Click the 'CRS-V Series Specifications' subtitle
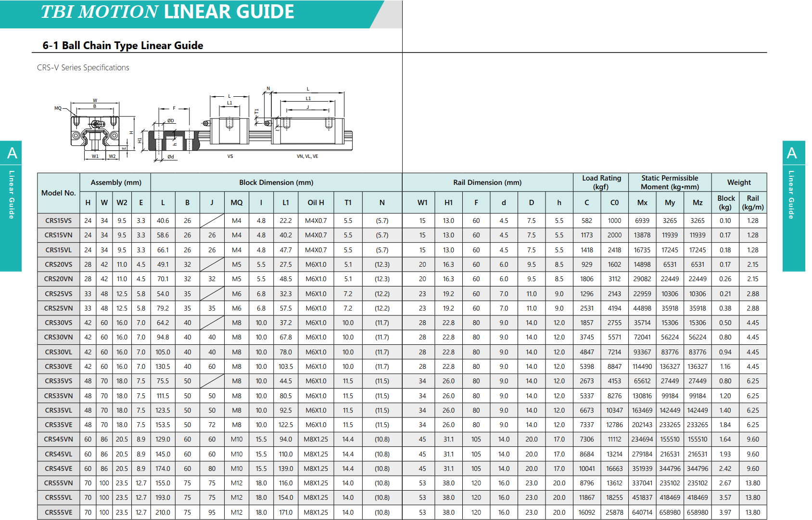 (x=83, y=67)
